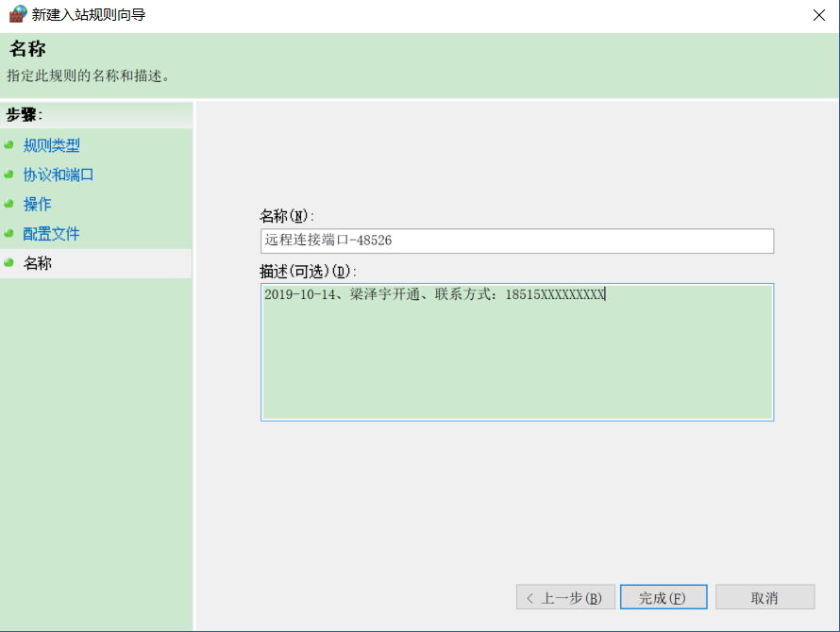
Task: Close the 新建入站规则向导 window
Action: pyautogui.click(x=817, y=14)
